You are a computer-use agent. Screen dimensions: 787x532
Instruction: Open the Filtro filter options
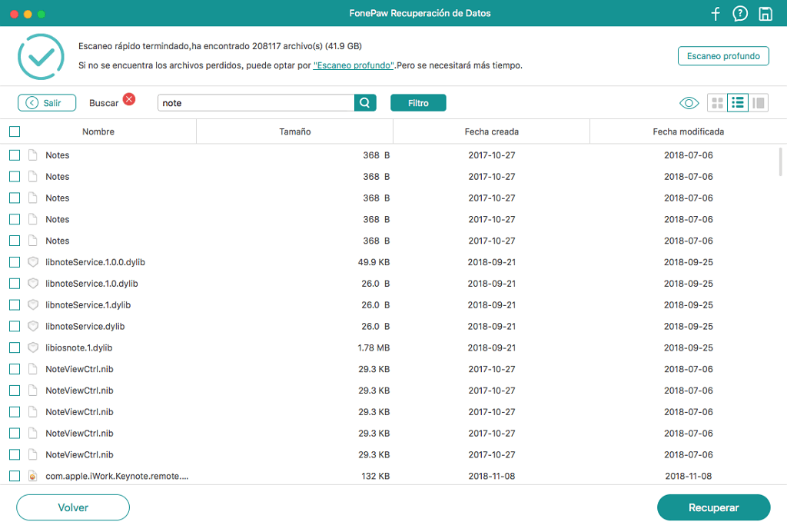(x=418, y=103)
